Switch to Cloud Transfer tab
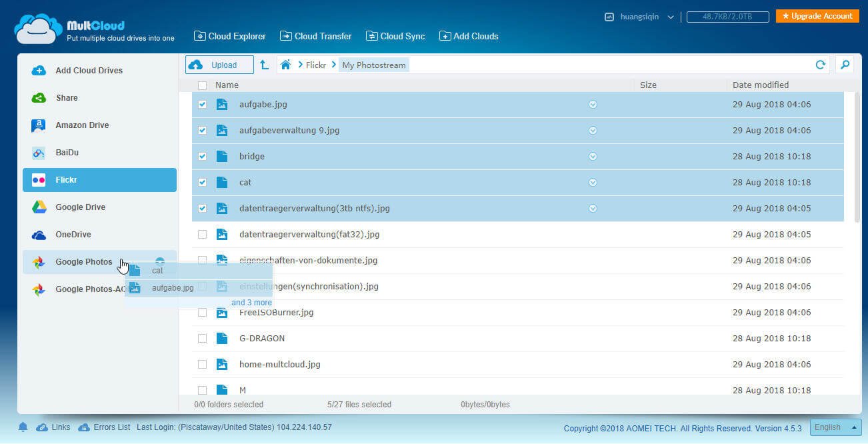This screenshot has height=444, width=868. pyautogui.click(x=315, y=36)
